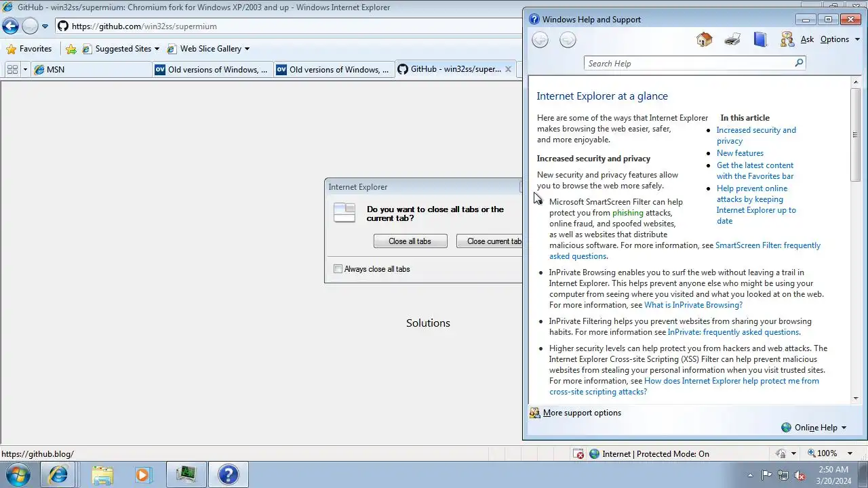Open Suggested Sites dropdown
Image resolution: width=868 pixels, height=488 pixels.
click(121, 49)
